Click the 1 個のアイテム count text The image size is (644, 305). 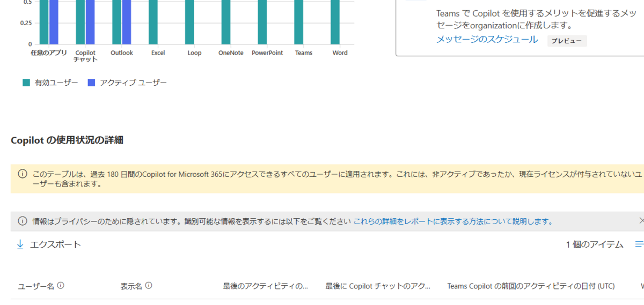coord(595,244)
